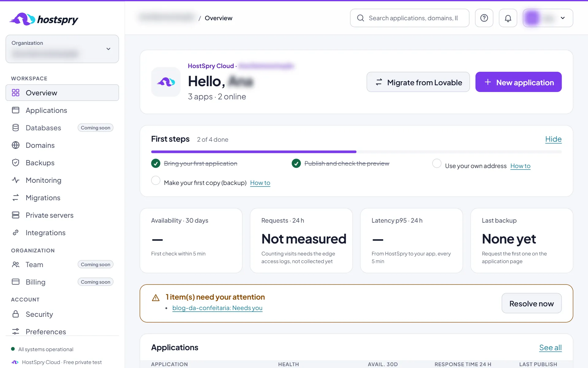Open Monitoring from the sidebar

62,180
